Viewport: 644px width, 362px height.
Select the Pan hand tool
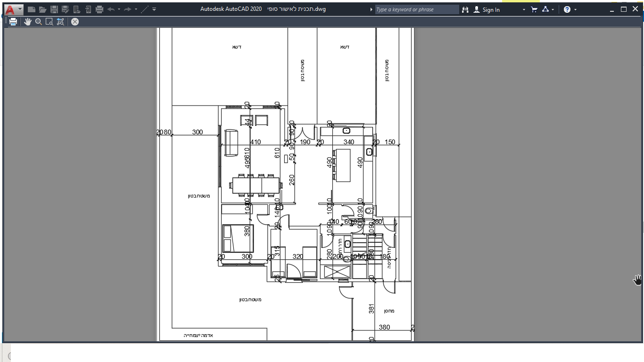tap(28, 22)
